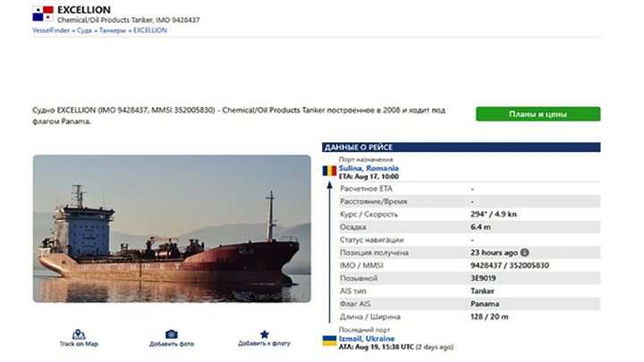Click the 294° / 4.9 kn value

click(x=493, y=215)
